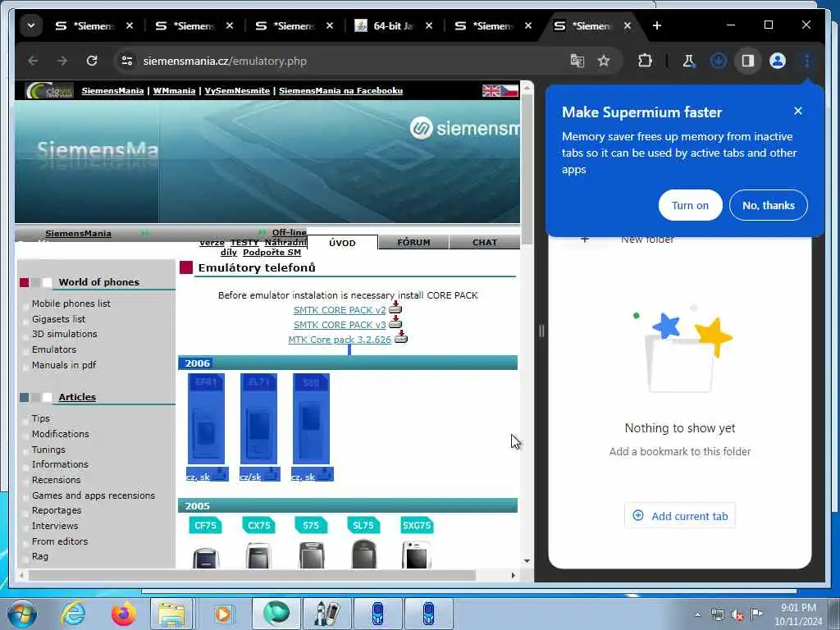Click the browser back arrow
The height and width of the screenshot is (630, 840).
point(33,61)
